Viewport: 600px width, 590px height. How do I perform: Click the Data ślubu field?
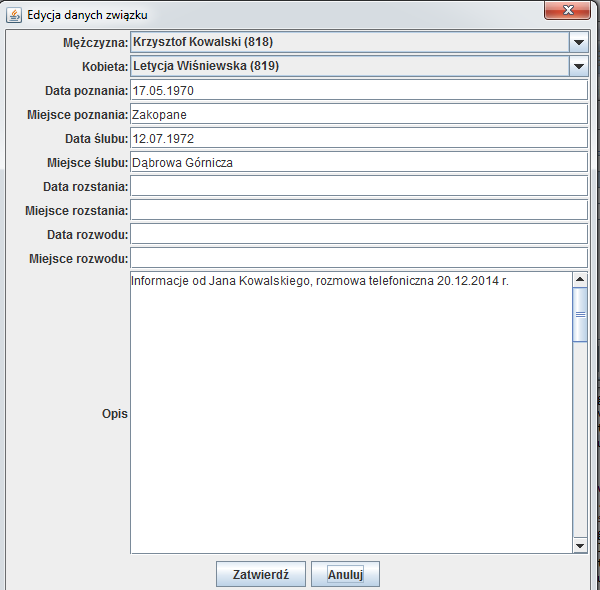click(x=359, y=139)
